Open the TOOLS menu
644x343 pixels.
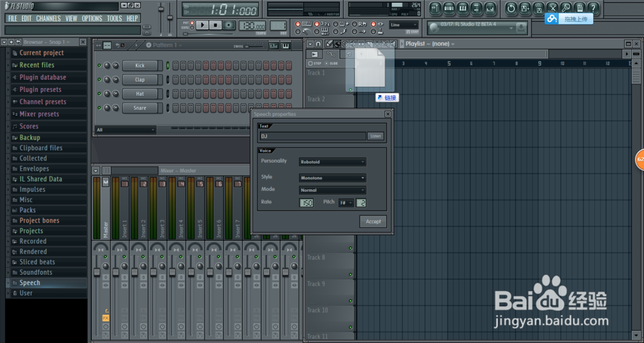click(x=115, y=19)
